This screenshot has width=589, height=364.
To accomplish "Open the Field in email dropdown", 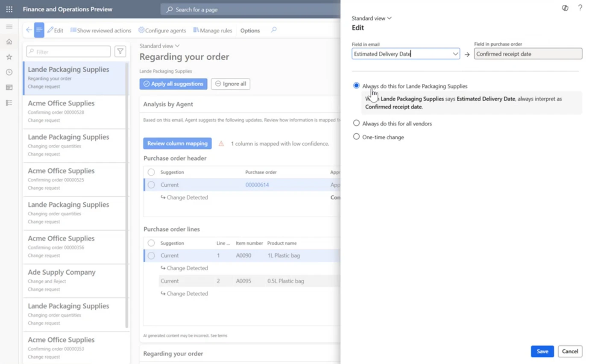I will (455, 54).
